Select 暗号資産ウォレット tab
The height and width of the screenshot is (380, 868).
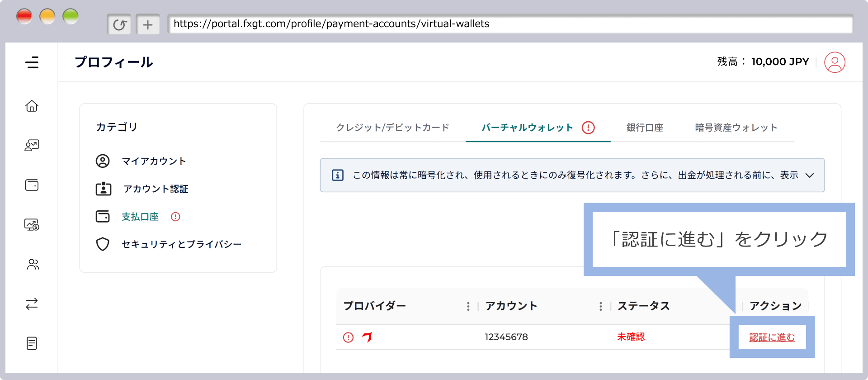point(736,128)
